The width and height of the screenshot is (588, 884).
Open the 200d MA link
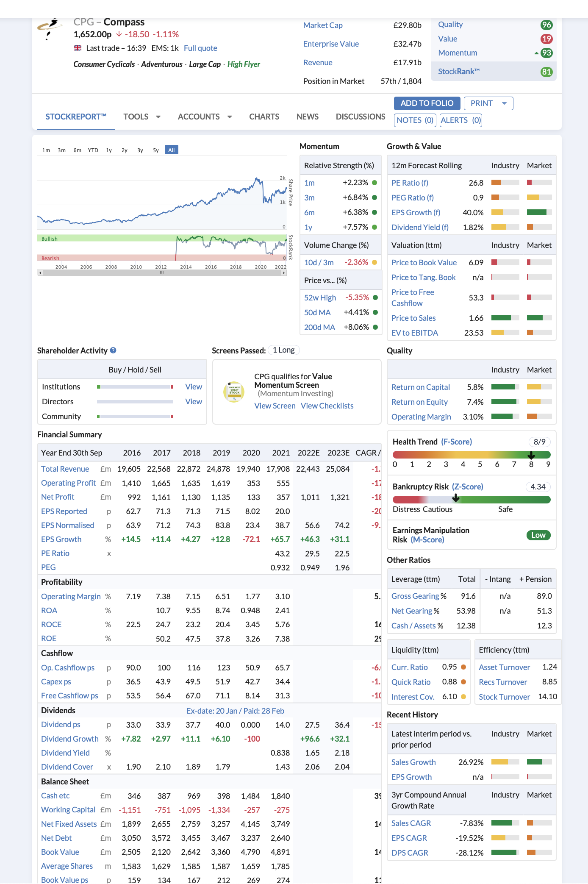[319, 328]
